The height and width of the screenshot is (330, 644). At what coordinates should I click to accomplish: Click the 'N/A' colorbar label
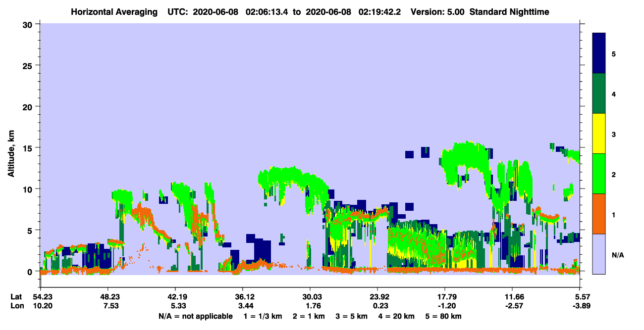click(618, 255)
